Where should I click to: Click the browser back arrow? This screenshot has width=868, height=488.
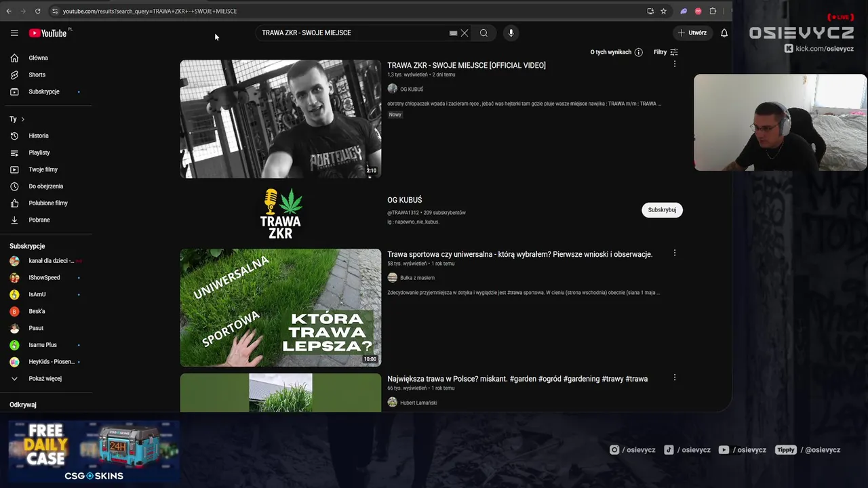(8, 11)
